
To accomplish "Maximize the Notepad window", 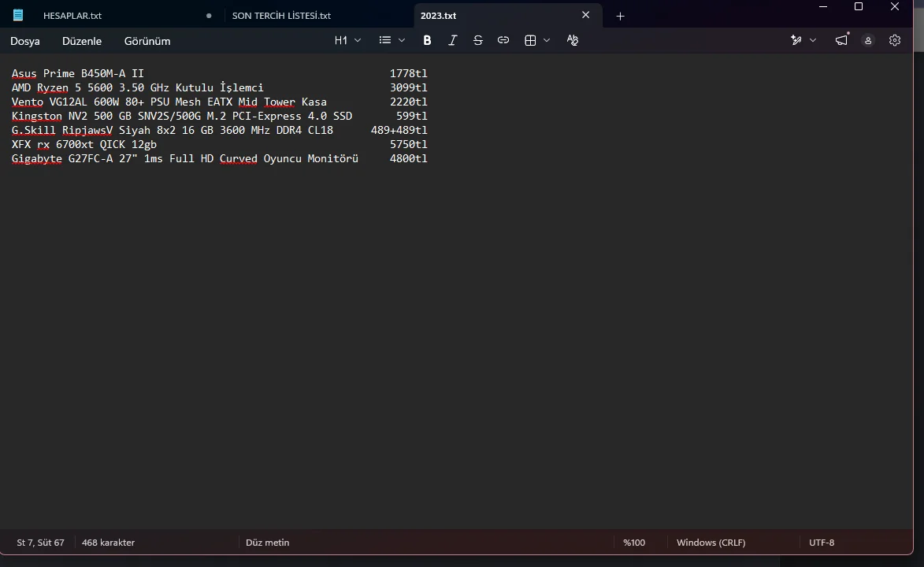I will (859, 7).
